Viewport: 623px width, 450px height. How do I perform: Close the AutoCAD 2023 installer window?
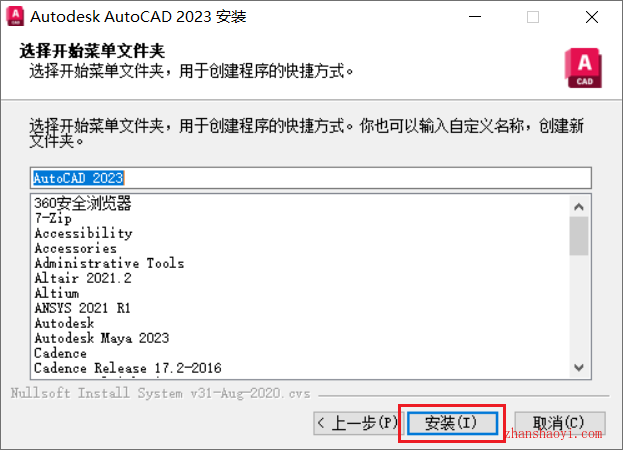point(592,17)
